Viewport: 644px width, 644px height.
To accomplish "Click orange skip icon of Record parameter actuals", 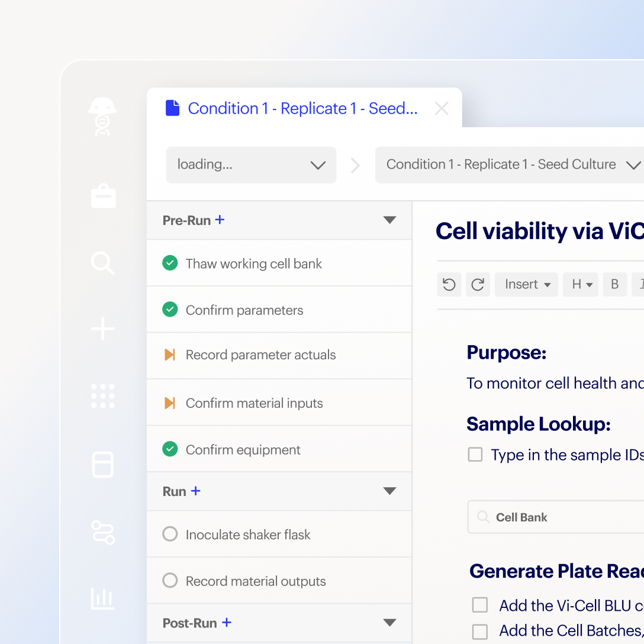I will pyautogui.click(x=170, y=355).
